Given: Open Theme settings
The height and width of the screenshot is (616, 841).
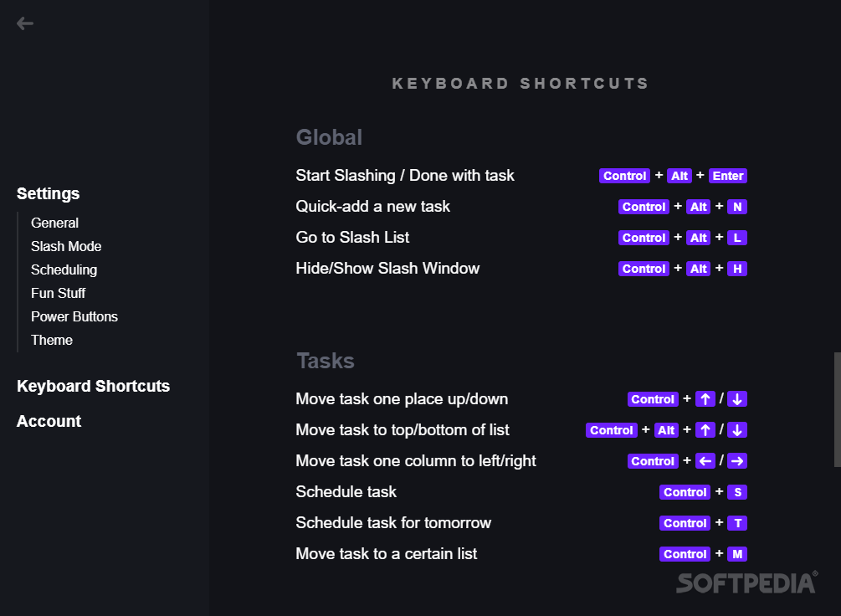Looking at the screenshot, I should point(52,340).
